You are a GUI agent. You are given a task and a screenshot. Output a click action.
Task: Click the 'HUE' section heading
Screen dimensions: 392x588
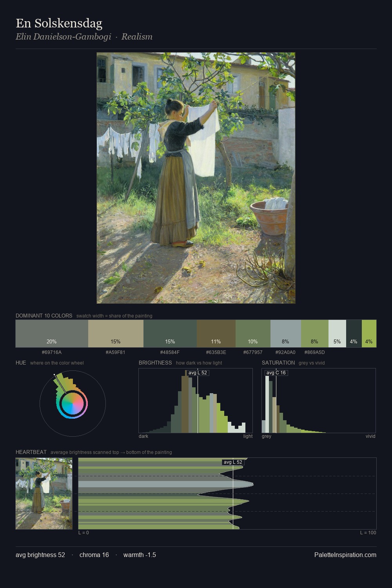[21, 363]
